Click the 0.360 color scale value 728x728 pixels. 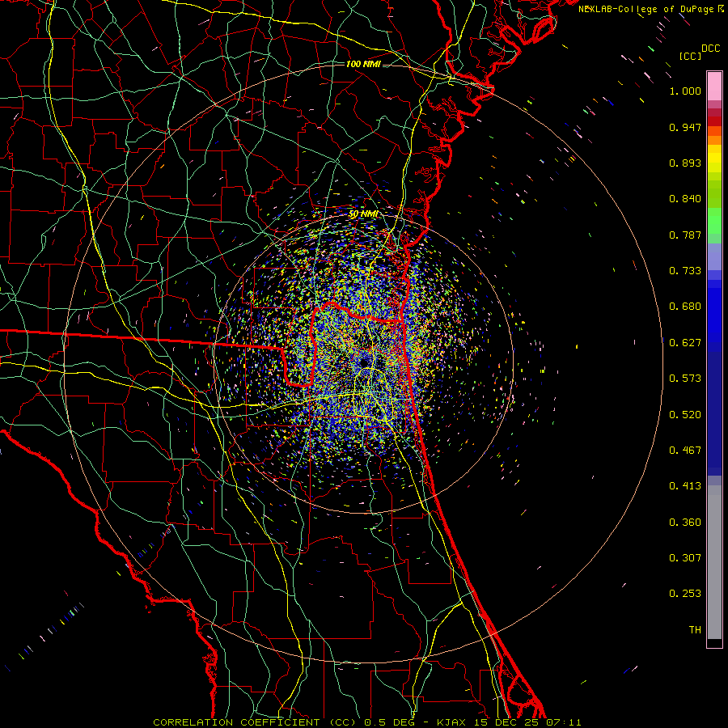(x=685, y=523)
